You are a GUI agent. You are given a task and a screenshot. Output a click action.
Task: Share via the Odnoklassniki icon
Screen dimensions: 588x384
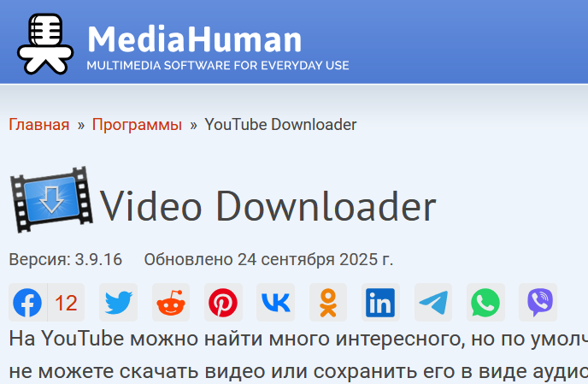click(328, 303)
